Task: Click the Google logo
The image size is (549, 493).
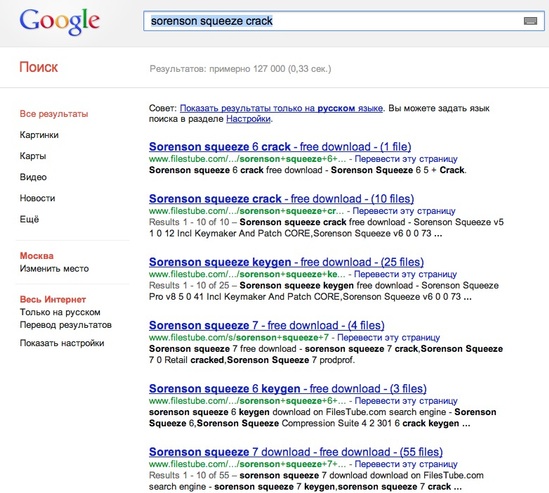Action: coord(60,22)
